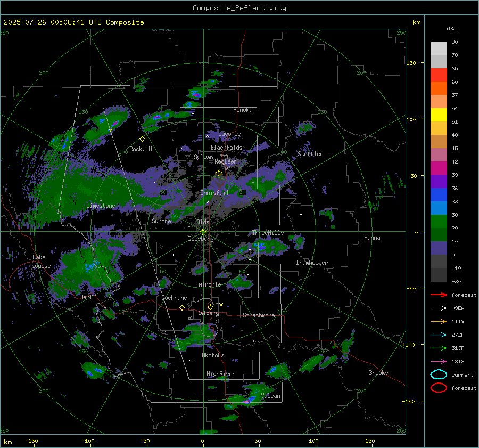
Task: Click the Cochrane label
Action: [x=174, y=298]
